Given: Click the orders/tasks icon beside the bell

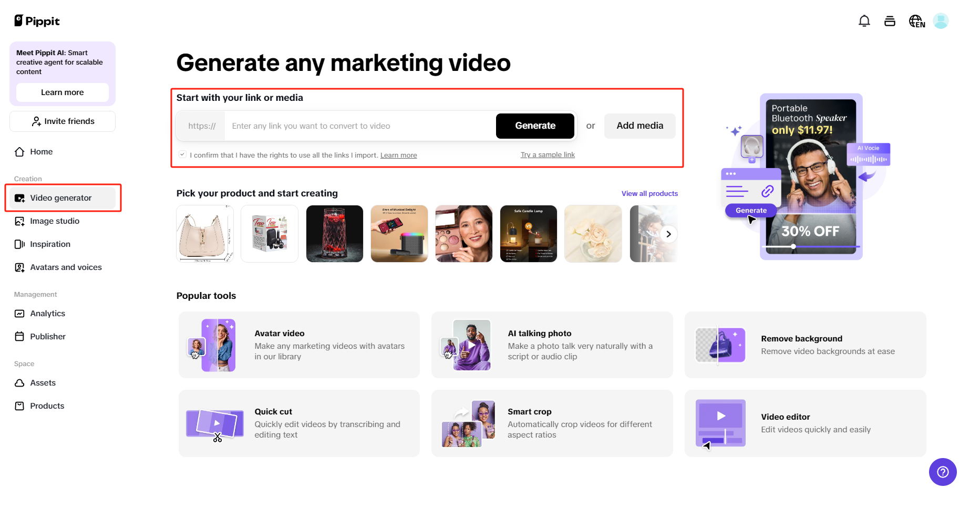Looking at the screenshot, I should tap(890, 20).
